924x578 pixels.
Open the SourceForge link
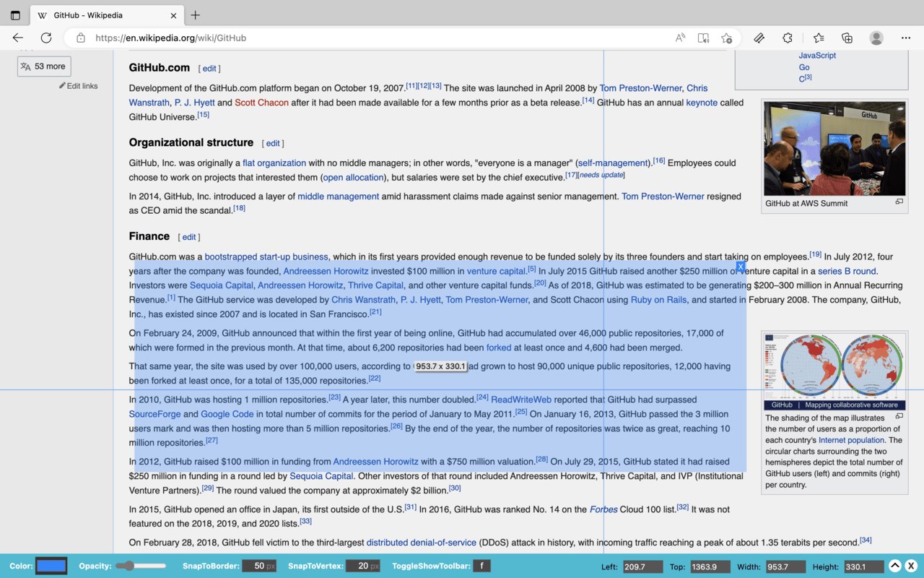click(154, 414)
